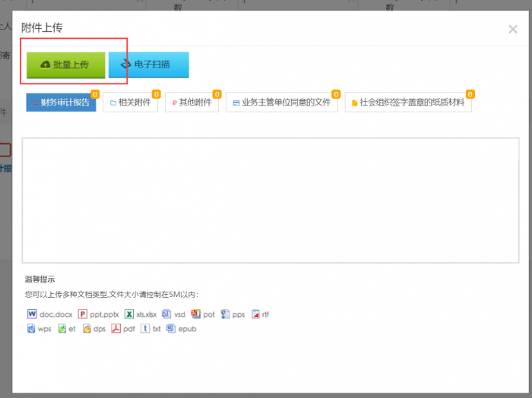Click the rtf file icon
The image size is (532, 398).
pos(255,314)
